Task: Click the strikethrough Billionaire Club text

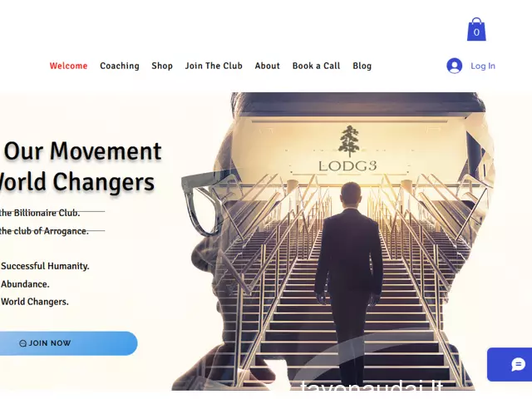Action: coord(40,213)
